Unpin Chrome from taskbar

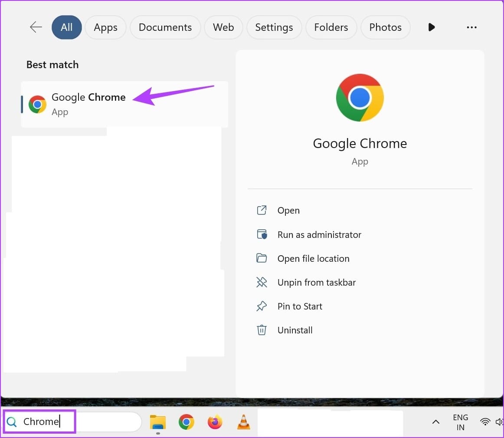(x=316, y=283)
